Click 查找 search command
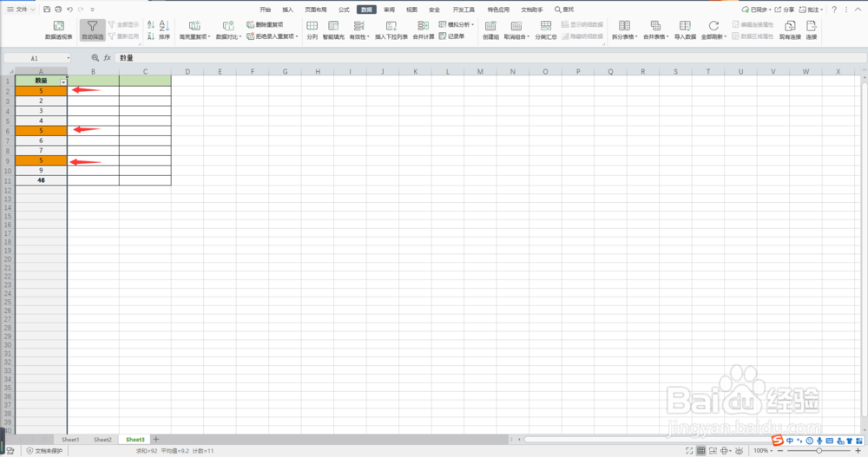Image resolution: width=868 pixels, height=457 pixels. click(x=565, y=10)
